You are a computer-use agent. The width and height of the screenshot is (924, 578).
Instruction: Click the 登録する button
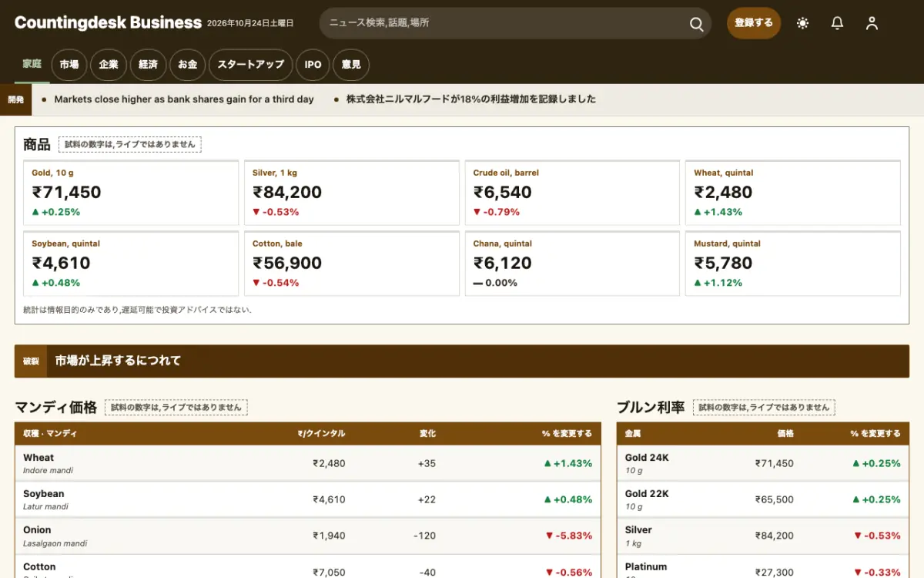tap(754, 23)
